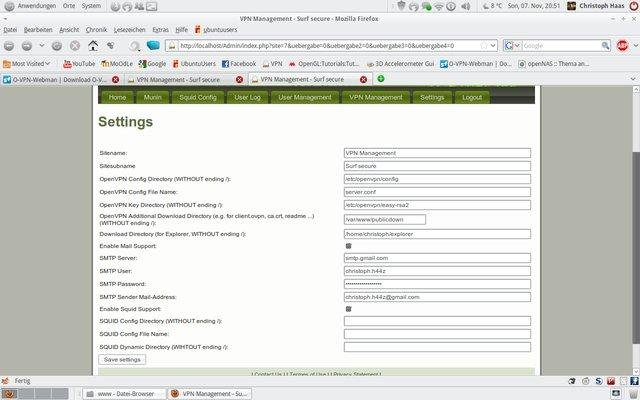Open the MoOdLe bookmark
The width and height of the screenshot is (640, 400).
[117, 64]
